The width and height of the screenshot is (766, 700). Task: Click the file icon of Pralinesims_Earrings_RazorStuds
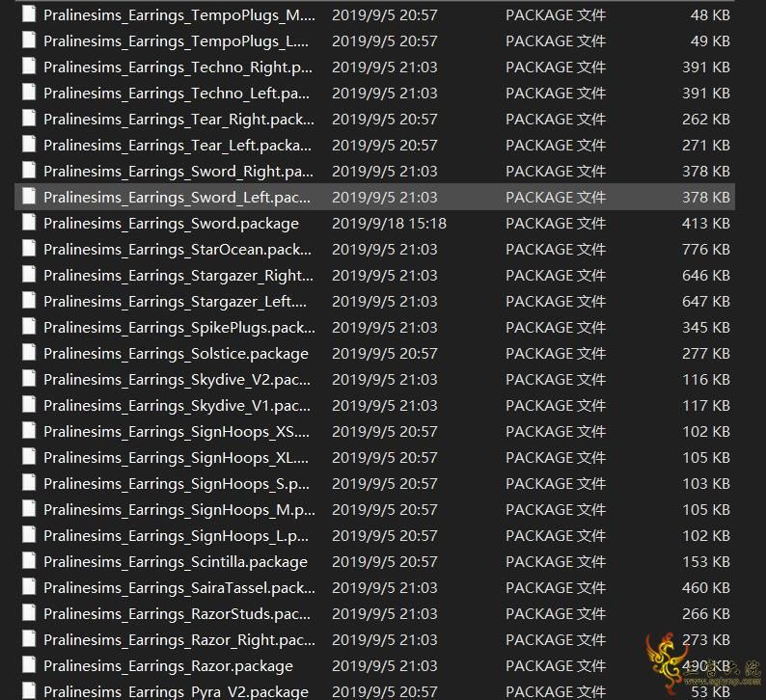pyautogui.click(x=29, y=613)
